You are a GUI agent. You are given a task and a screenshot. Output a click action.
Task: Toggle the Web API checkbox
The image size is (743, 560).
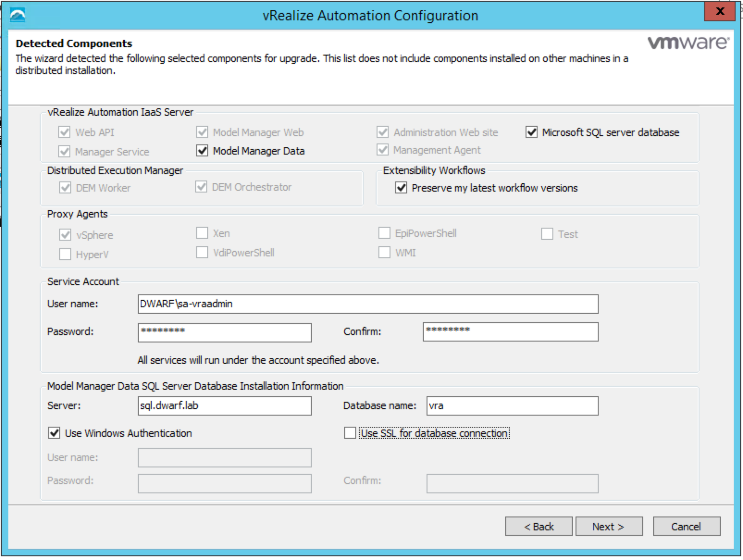click(x=64, y=132)
